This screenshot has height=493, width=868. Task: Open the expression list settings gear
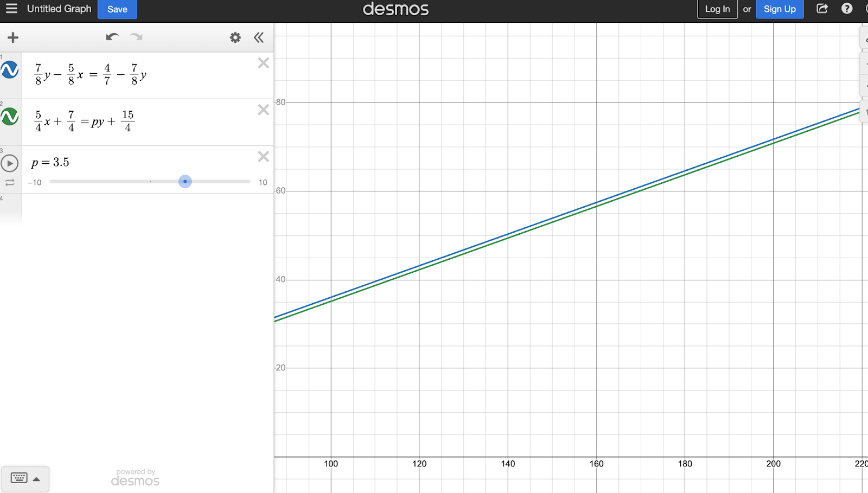(235, 37)
